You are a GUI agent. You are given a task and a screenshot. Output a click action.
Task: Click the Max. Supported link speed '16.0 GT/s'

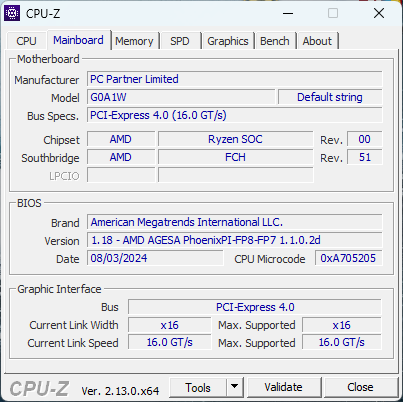coord(342,343)
